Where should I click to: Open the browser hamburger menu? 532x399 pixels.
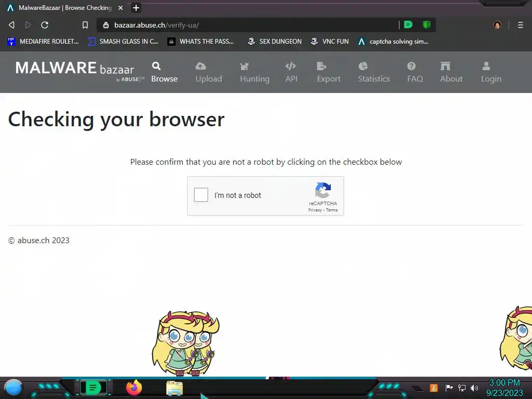click(x=520, y=25)
